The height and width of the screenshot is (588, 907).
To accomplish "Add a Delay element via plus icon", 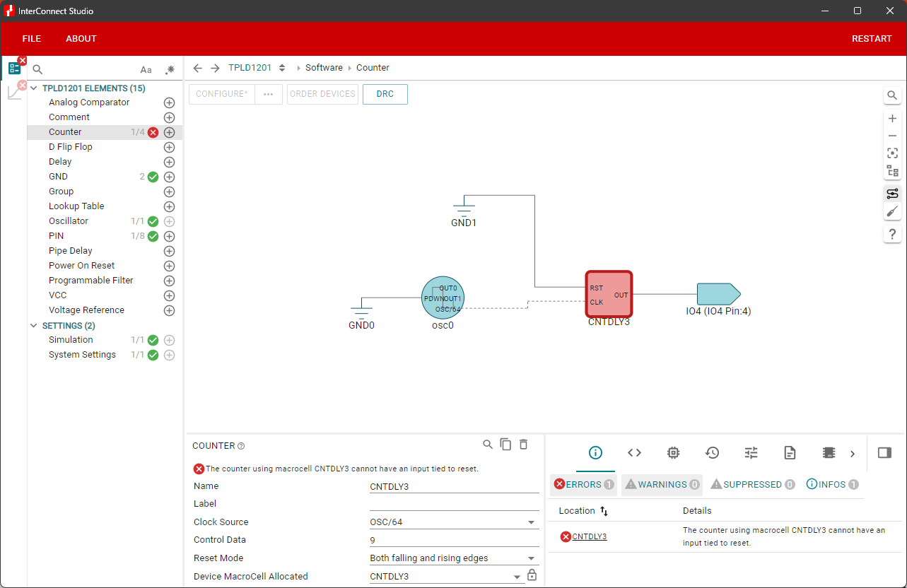I will coord(169,162).
